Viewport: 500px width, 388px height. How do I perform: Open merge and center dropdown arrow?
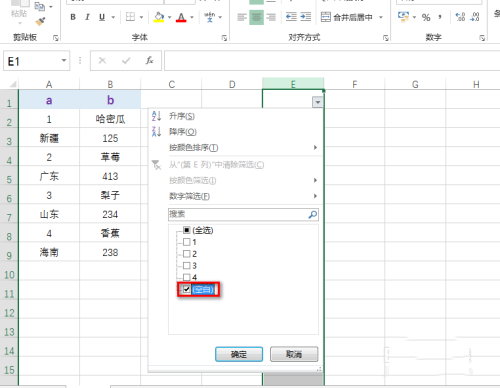[x=381, y=17]
